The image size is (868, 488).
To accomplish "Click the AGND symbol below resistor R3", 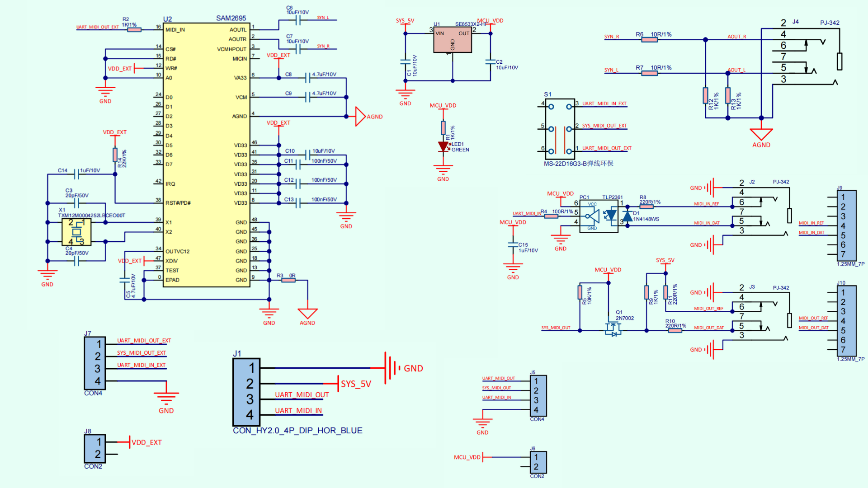I will (307, 314).
